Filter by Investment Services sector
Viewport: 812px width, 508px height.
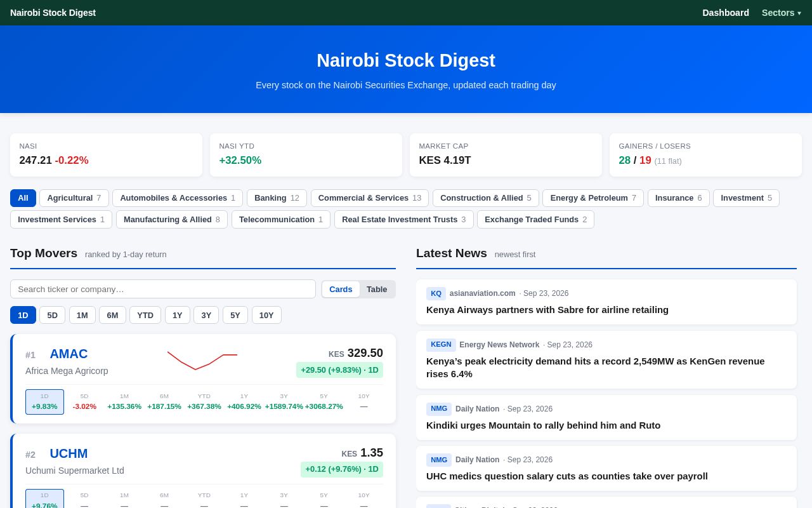61,220
